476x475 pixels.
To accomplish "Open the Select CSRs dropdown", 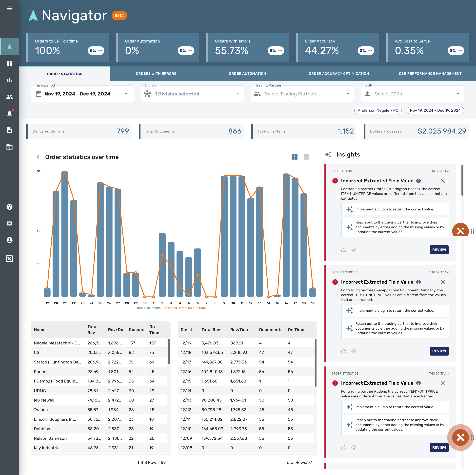I will click(x=412, y=94).
